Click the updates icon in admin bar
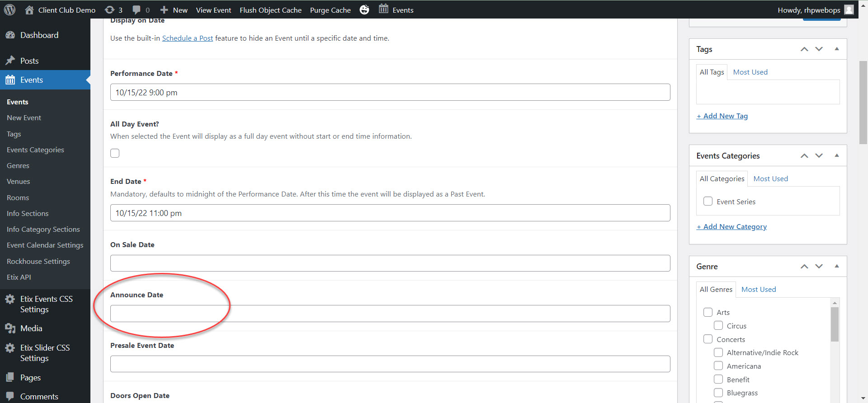Screen dimensions: 868x403 109,9
